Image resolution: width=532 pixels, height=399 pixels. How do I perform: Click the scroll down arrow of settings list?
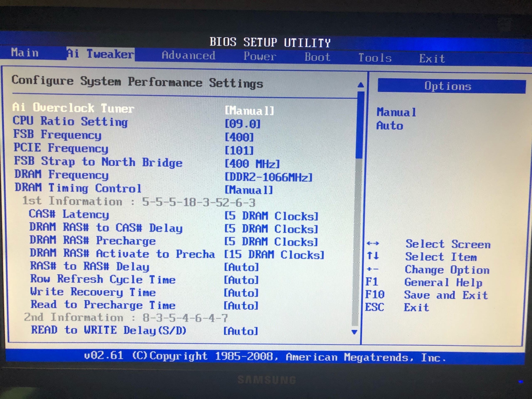tap(354, 332)
